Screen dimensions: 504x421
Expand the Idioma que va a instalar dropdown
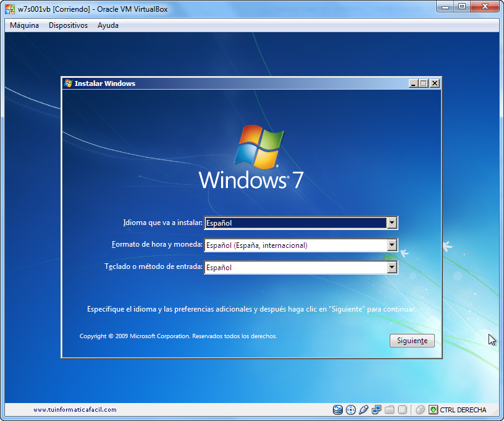click(392, 223)
